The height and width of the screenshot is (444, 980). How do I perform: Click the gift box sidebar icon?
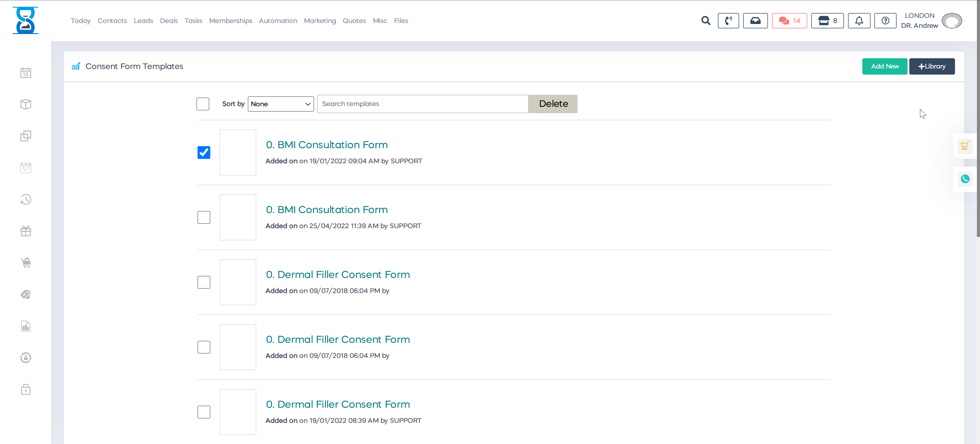[x=26, y=231]
